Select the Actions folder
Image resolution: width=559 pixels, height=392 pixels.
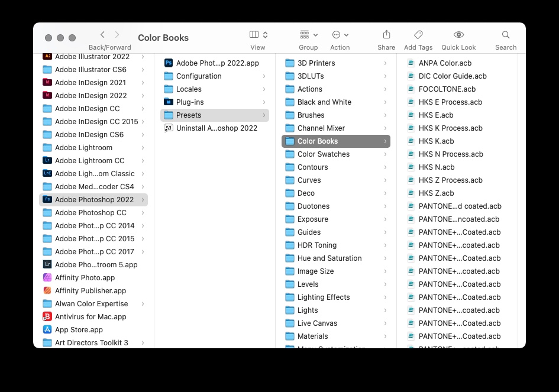point(336,89)
